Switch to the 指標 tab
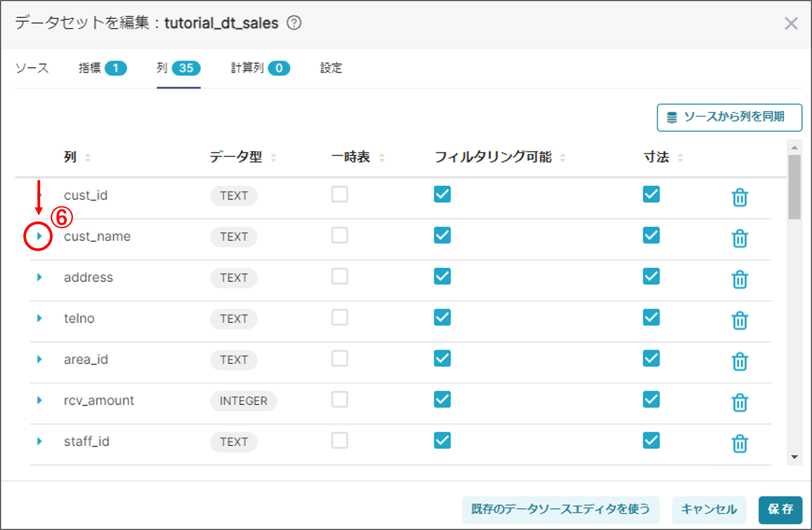The image size is (812, 530). [x=102, y=68]
